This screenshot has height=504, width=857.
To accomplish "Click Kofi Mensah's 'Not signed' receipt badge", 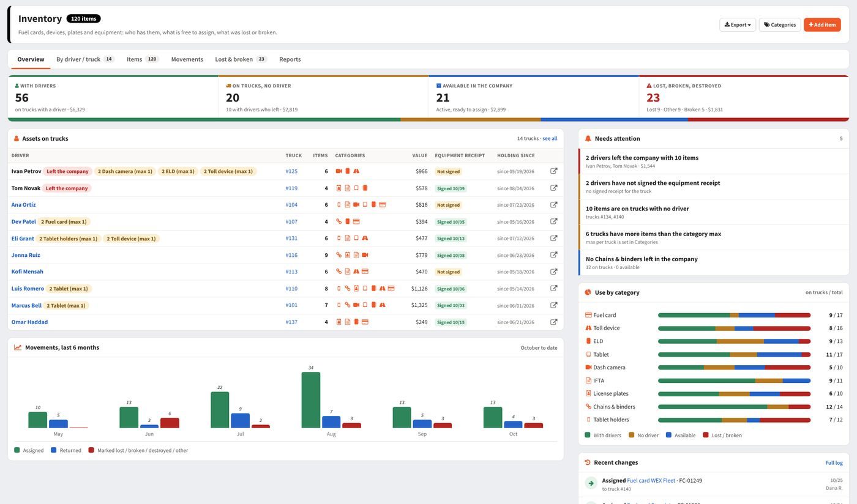I will click(x=448, y=272).
